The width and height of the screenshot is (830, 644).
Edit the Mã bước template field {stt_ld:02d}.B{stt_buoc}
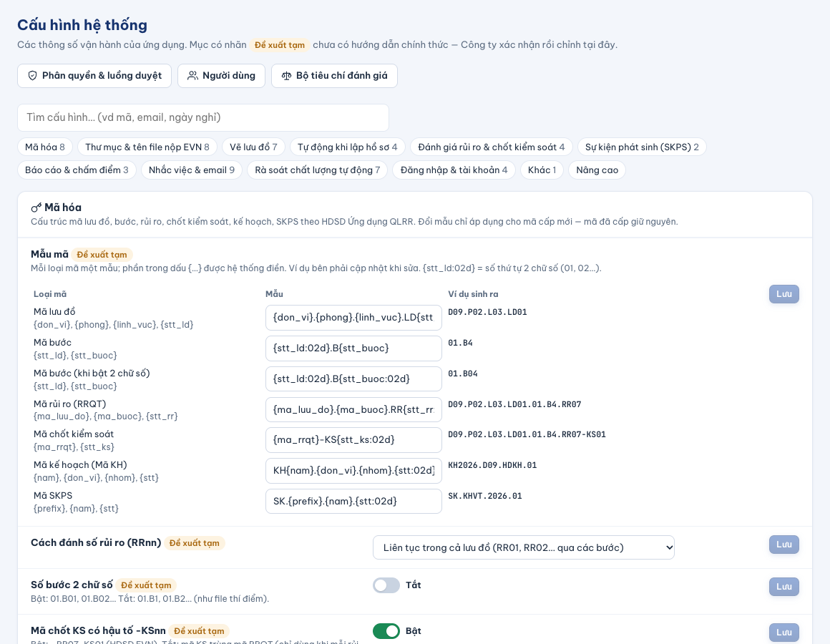[353, 348]
